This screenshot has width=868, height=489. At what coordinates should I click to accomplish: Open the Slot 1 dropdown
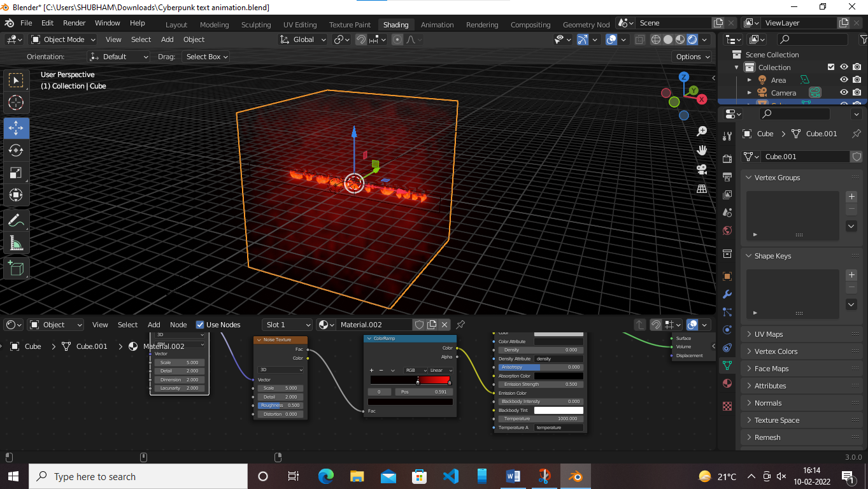[287, 325]
